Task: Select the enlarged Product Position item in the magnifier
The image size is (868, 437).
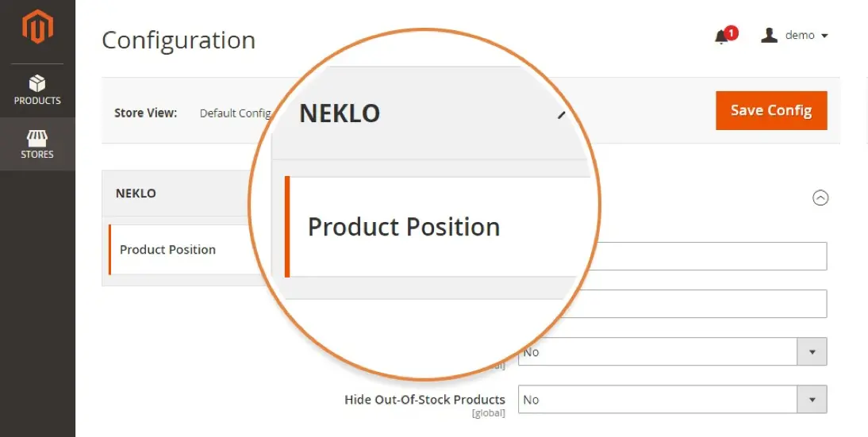Action: tap(404, 227)
